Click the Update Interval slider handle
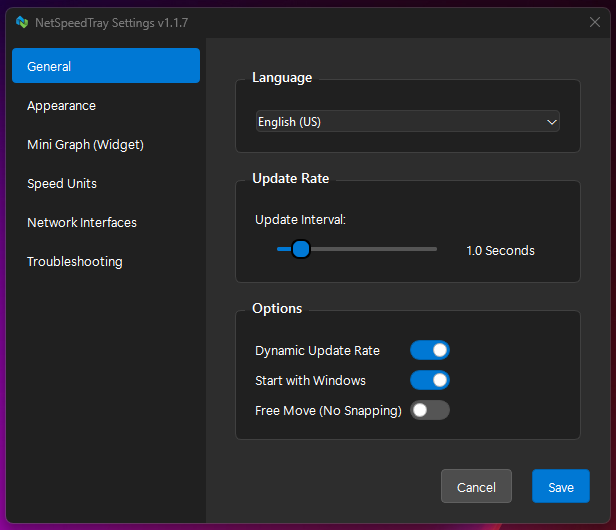The width and height of the screenshot is (616, 530). coord(301,249)
